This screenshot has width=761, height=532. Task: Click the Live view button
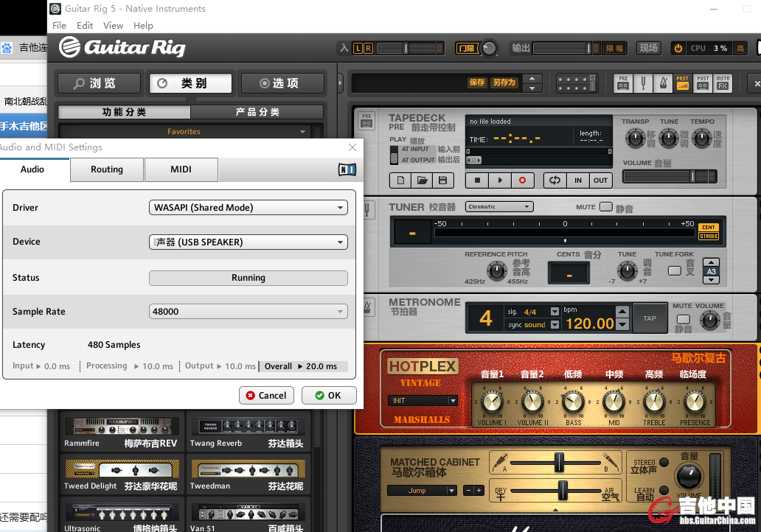648,48
